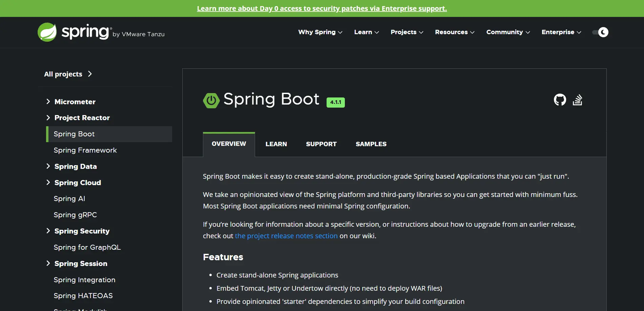644x311 pixels.
Task: Expand the Spring Cloud sidebar section
Action: click(48, 182)
